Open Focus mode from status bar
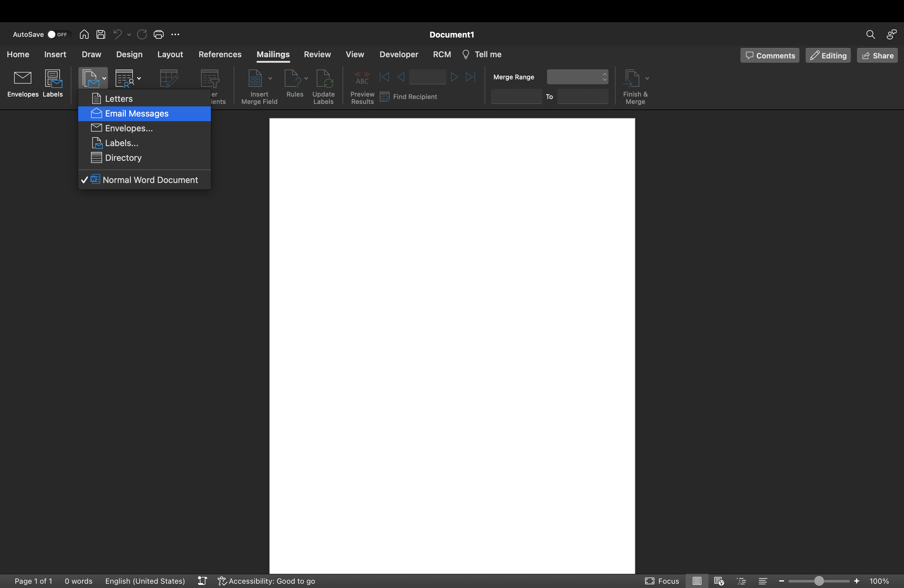The width and height of the screenshot is (904, 588). click(662, 581)
